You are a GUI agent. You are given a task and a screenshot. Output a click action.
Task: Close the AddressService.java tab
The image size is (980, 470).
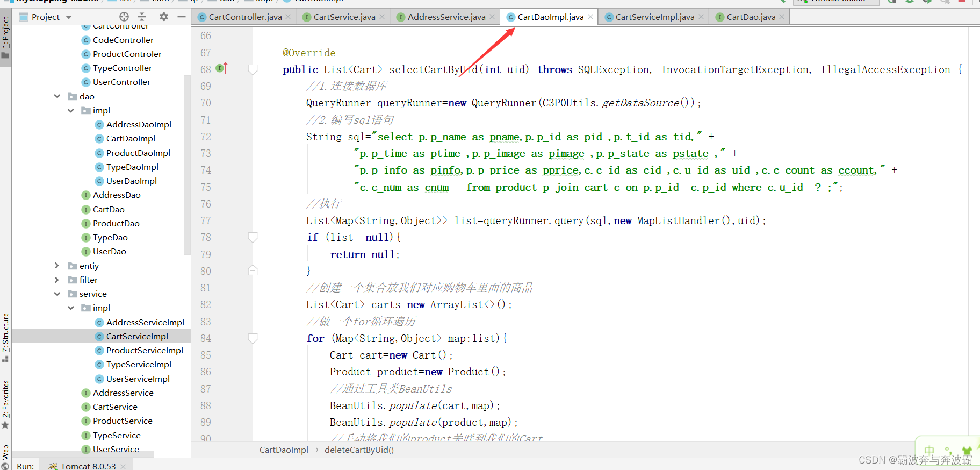coord(492,17)
